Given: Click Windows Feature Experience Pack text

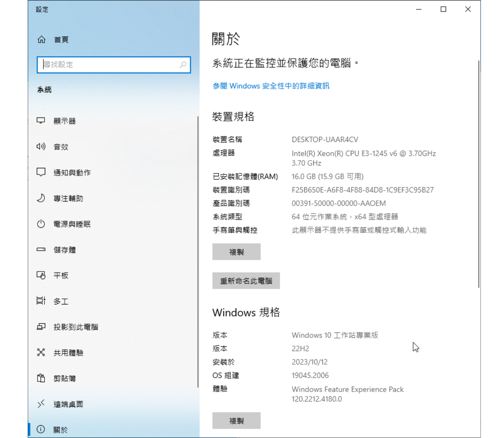Looking at the screenshot, I should pyautogui.click(x=348, y=394).
